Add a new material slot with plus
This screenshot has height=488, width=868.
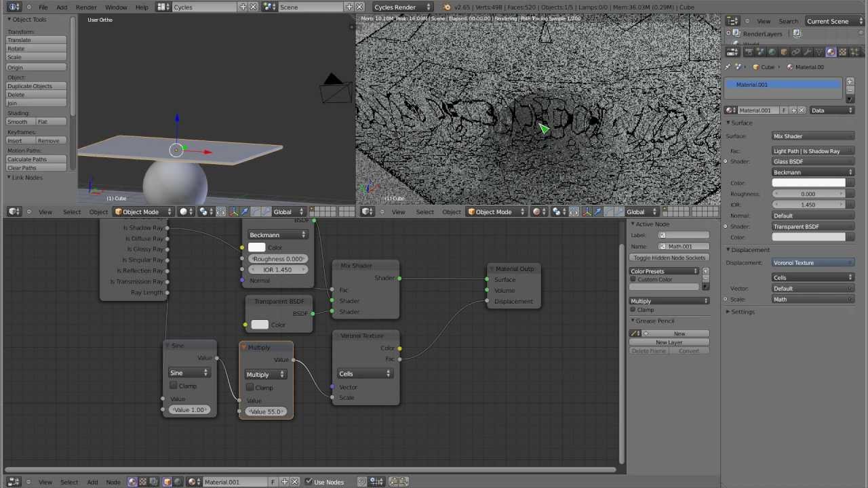click(850, 82)
